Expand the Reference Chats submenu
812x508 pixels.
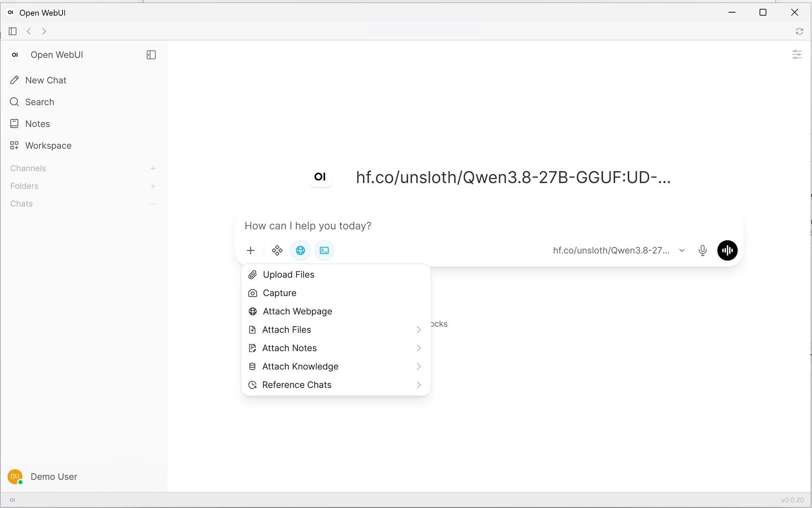(335, 385)
